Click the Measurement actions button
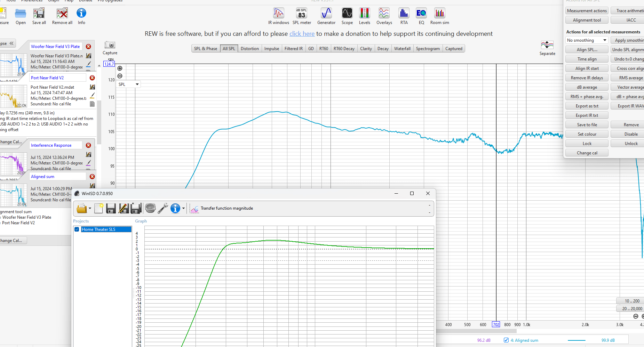This screenshot has height=347, width=644. pos(587,11)
